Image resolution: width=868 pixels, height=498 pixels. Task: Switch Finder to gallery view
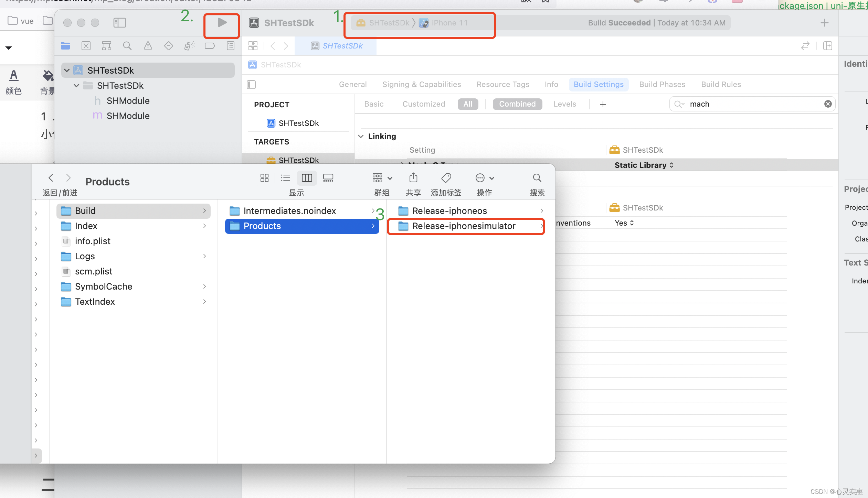328,178
